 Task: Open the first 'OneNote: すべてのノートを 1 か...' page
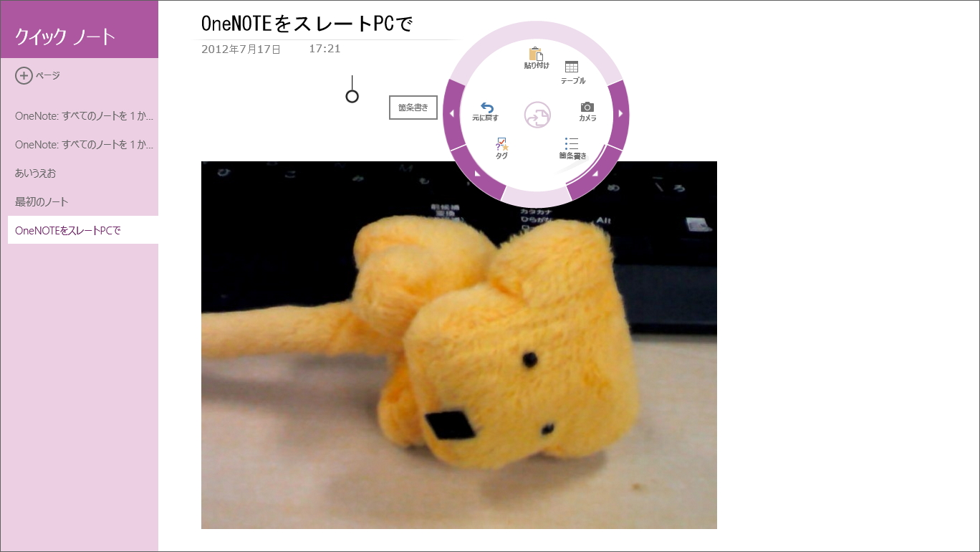83,115
